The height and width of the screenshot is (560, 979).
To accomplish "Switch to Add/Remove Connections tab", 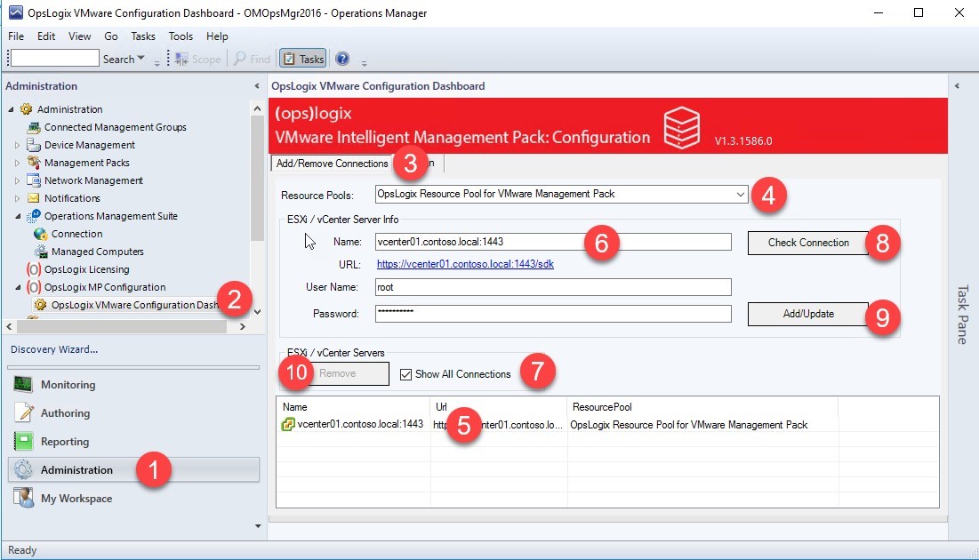I will (332, 164).
